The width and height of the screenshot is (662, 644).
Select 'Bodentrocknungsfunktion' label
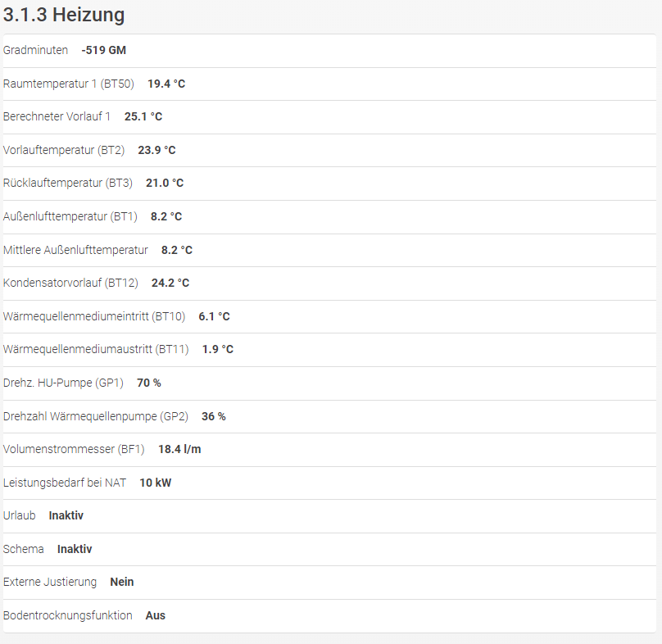pyautogui.click(x=67, y=615)
